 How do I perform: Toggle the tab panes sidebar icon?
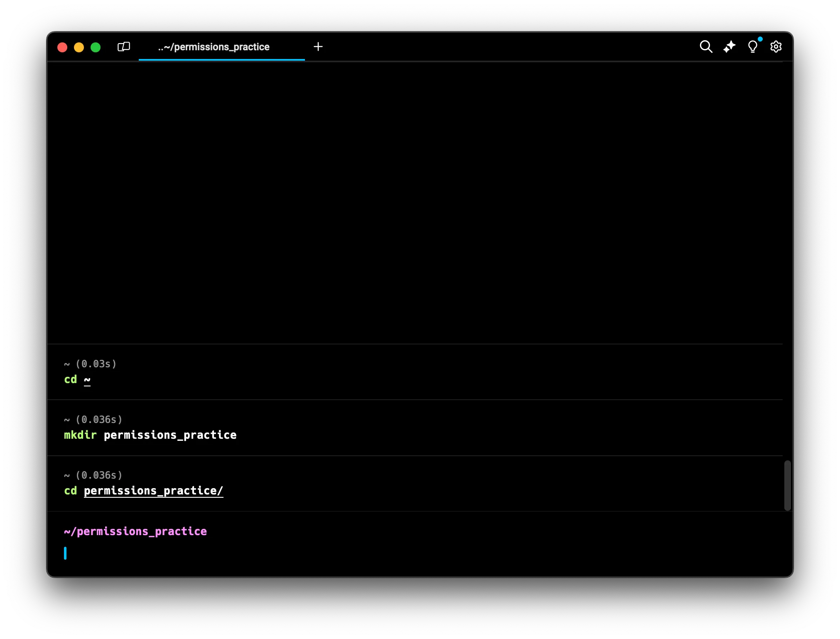tap(124, 47)
